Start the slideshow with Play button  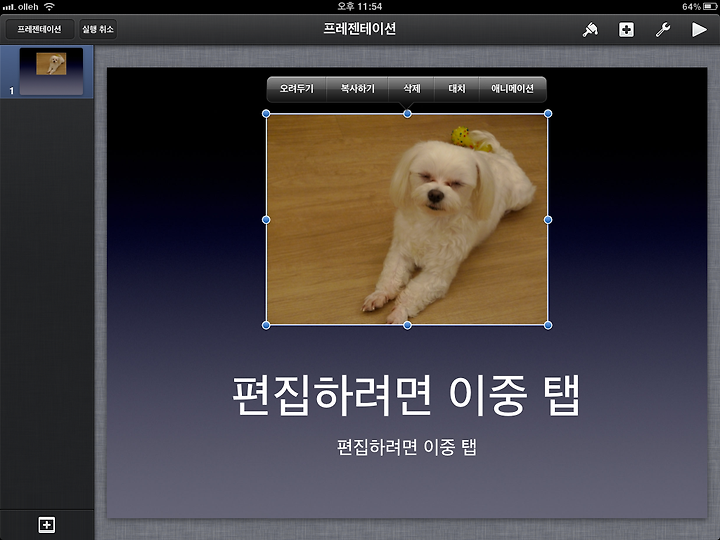point(699,30)
